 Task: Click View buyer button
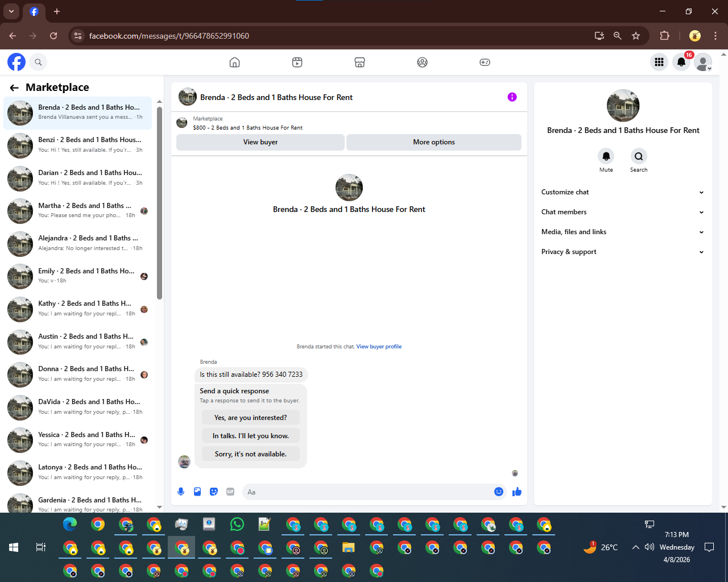260,142
